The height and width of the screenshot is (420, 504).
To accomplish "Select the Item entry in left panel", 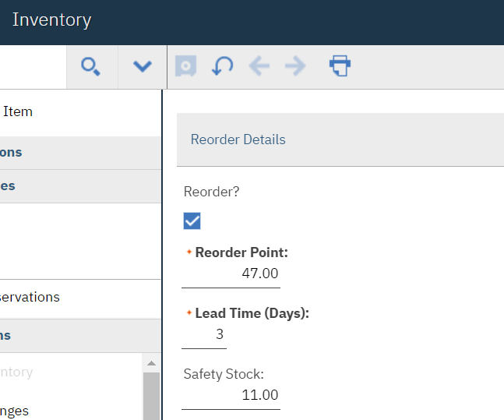I will tap(18, 111).
